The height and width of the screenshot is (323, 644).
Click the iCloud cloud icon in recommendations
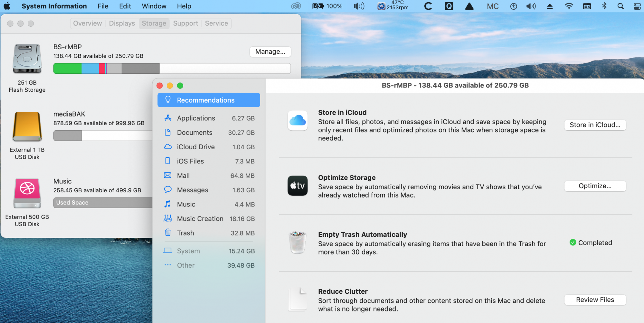click(x=298, y=120)
